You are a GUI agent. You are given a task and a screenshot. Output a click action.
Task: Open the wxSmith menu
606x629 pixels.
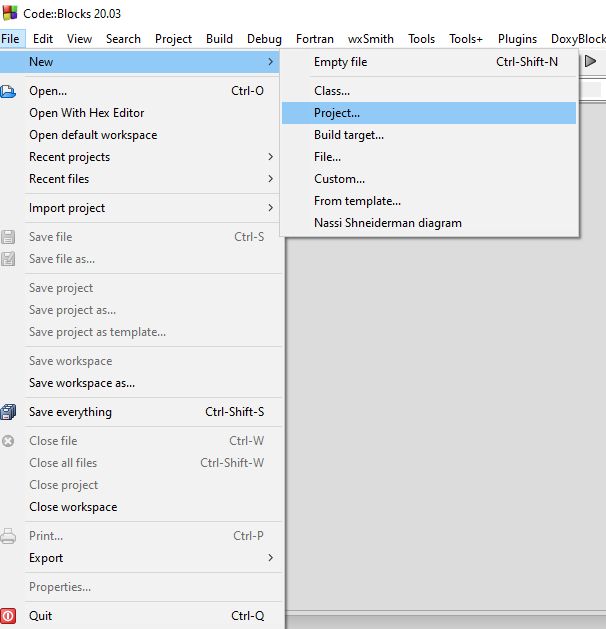click(x=371, y=39)
